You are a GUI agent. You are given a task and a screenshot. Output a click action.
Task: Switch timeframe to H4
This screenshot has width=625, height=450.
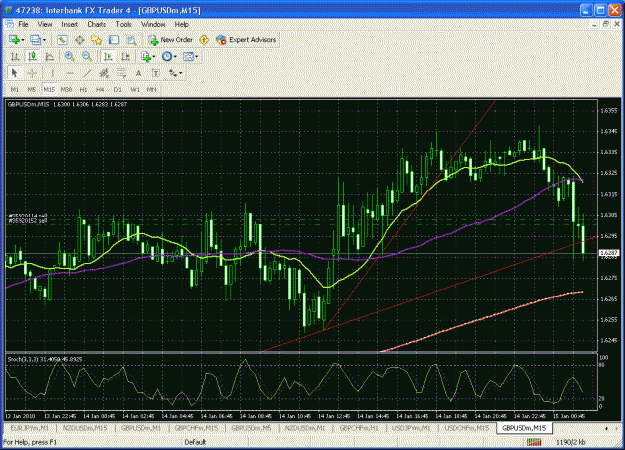point(100,90)
